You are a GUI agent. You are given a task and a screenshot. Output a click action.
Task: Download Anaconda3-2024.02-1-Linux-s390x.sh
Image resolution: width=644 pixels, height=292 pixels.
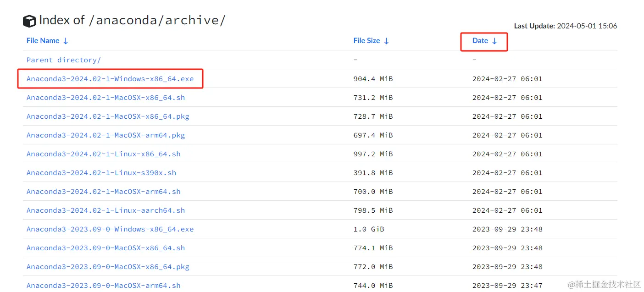coord(101,173)
